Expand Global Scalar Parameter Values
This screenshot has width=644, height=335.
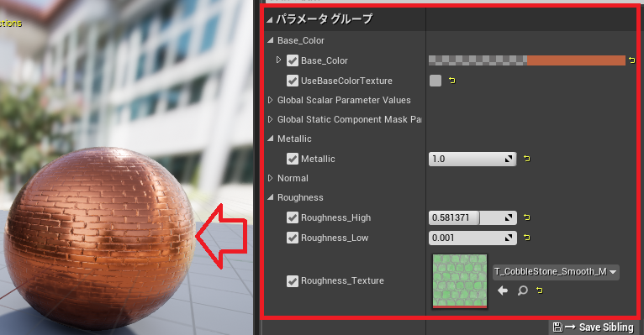270,100
